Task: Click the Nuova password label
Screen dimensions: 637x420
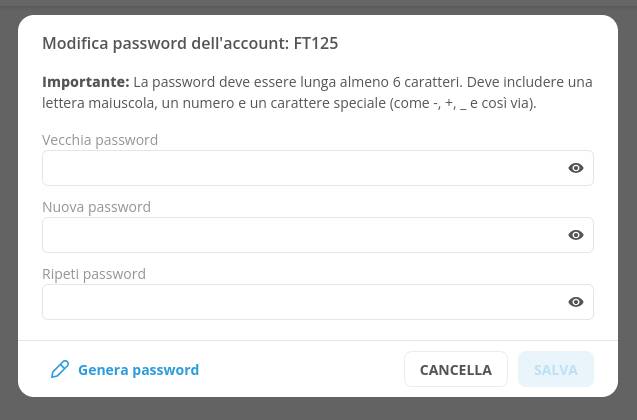Action: pyautogui.click(x=96, y=207)
